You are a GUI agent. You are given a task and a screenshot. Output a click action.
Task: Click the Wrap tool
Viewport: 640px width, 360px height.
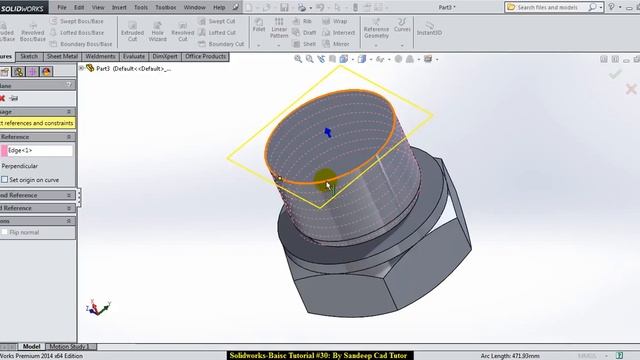point(335,21)
